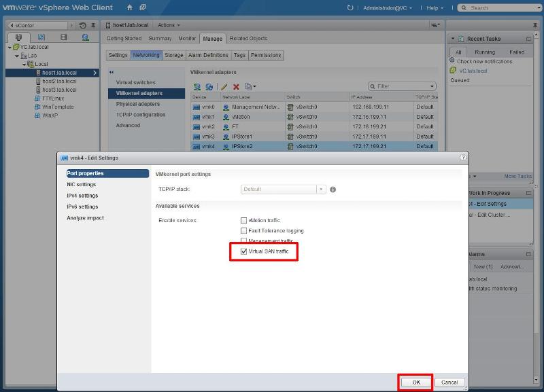Click the search magnifier icon
This screenshot has width=544, height=392.
coord(464,7)
